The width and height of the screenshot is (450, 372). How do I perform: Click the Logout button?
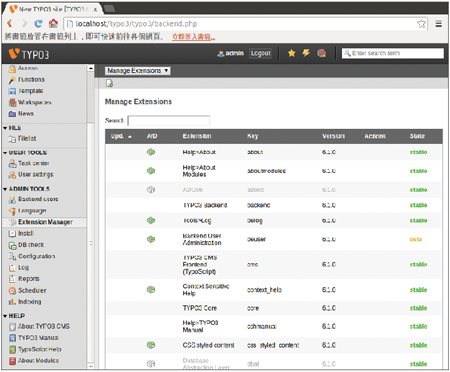point(260,53)
